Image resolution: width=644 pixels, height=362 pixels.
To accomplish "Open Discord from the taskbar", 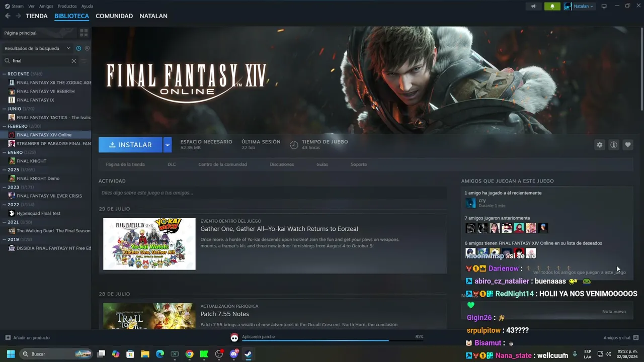I will [233, 354].
